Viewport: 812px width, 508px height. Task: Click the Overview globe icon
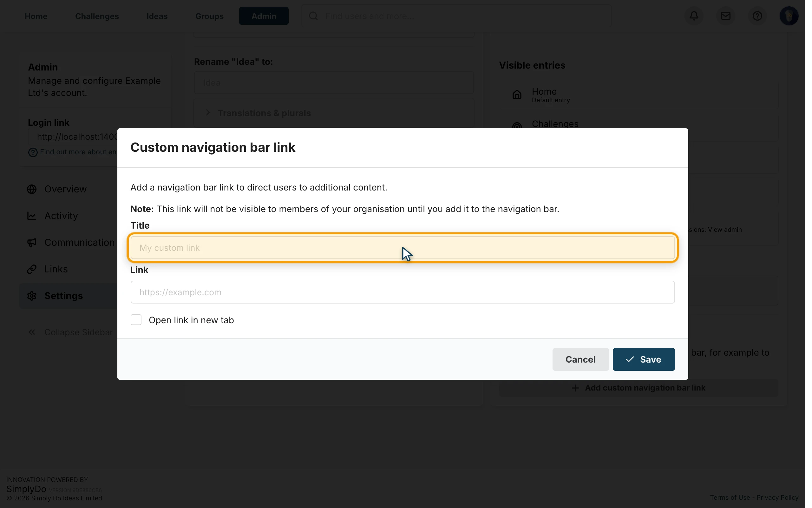(x=32, y=189)
